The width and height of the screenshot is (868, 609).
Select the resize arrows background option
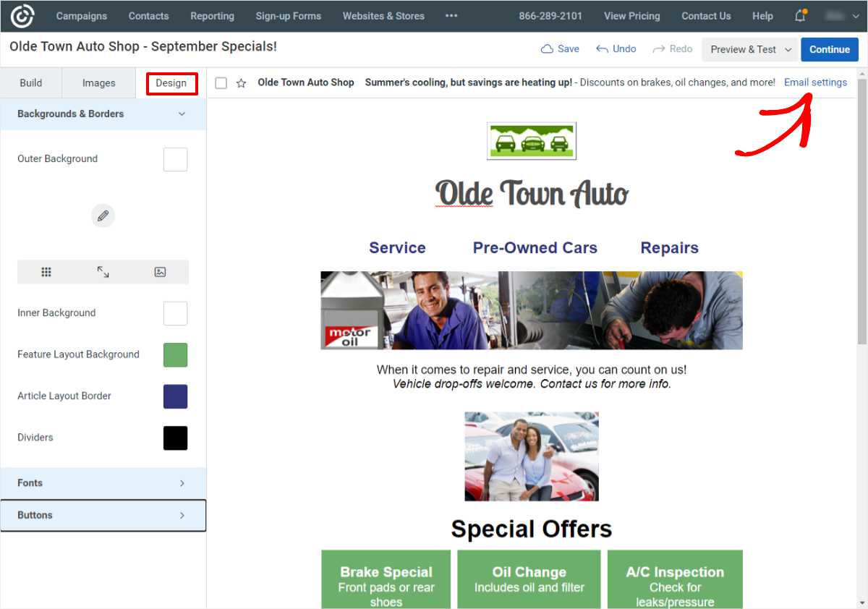tap(103, 271)
